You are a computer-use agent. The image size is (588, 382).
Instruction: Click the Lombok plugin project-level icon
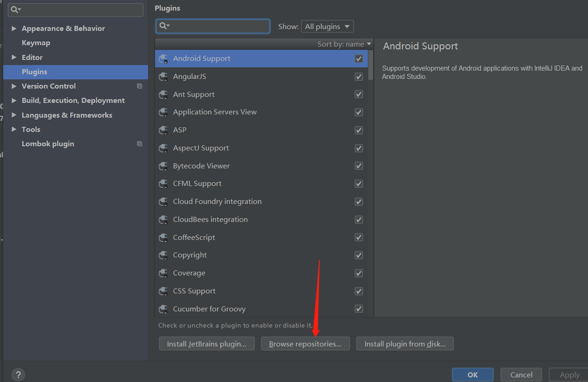(x=139, y=144)
